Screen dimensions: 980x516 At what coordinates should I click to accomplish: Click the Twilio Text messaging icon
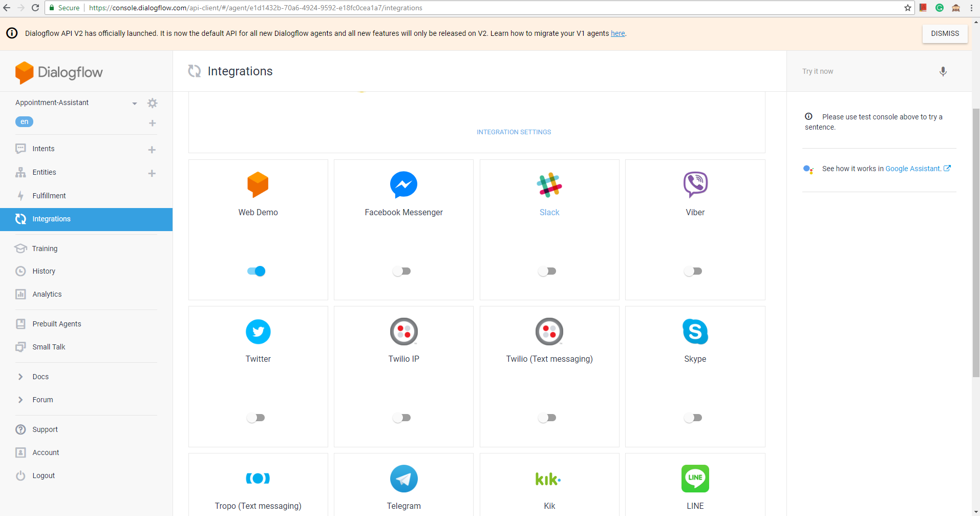tap(549, 332)
